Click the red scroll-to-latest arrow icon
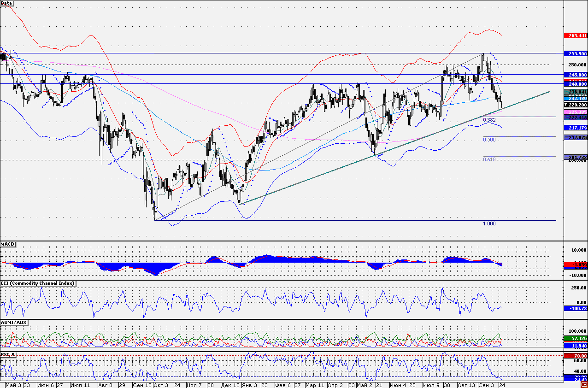588x388 pixels. click(583, 384)
